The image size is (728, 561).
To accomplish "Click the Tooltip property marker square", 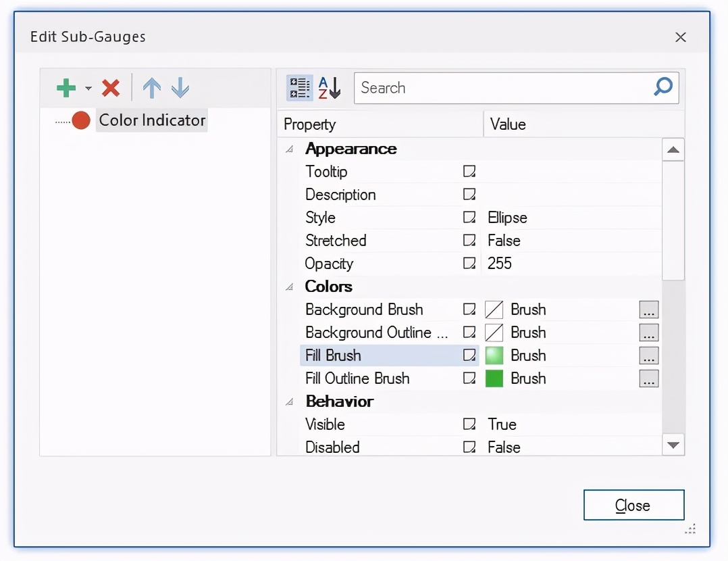I will 469,172.
